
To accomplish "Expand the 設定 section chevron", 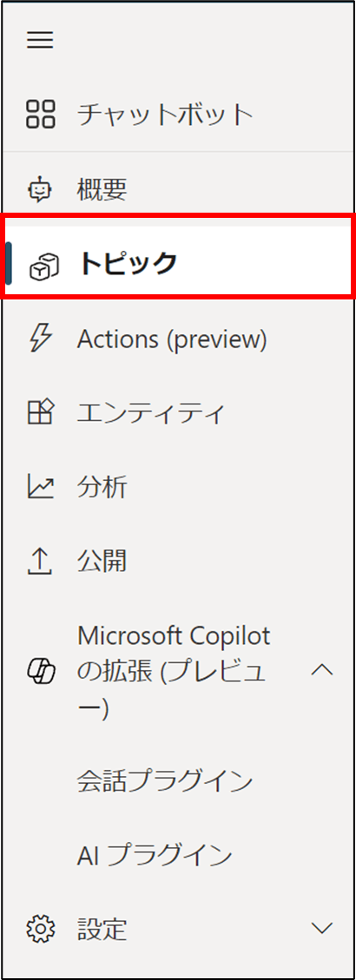I will pos(322,929).
